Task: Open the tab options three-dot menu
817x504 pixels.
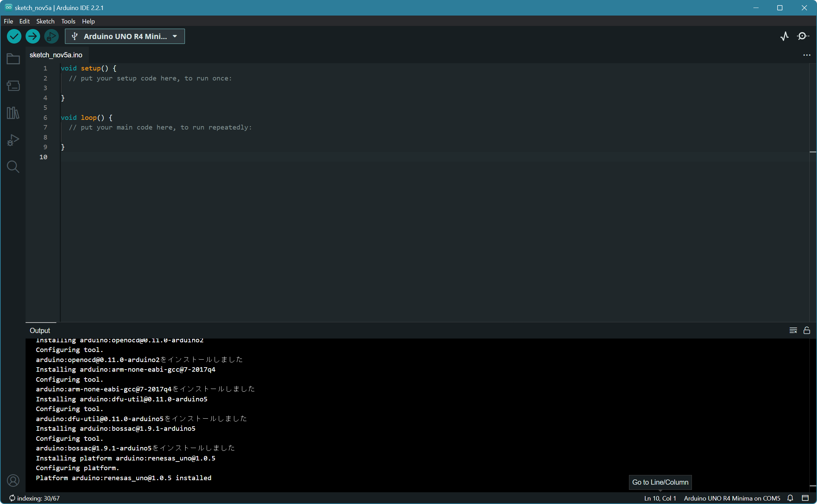Action: [807, 55]
